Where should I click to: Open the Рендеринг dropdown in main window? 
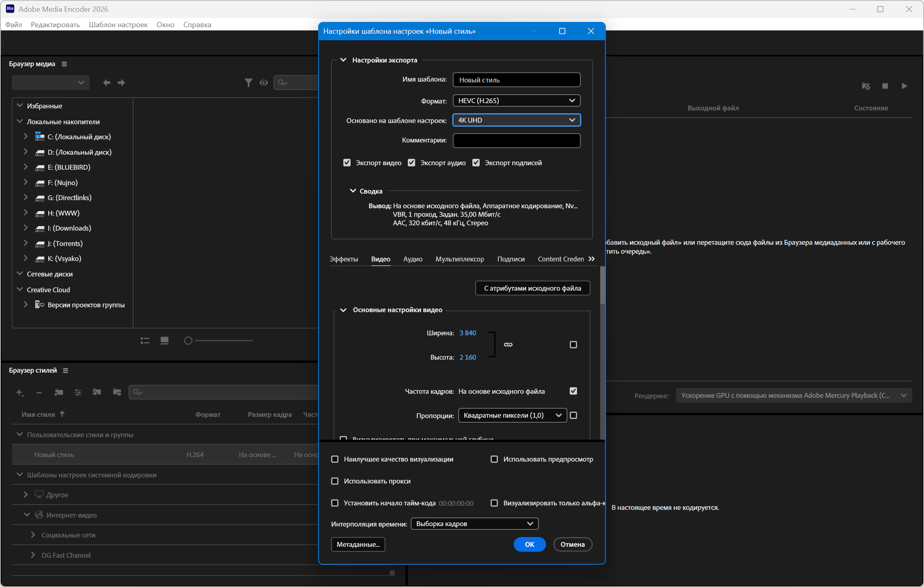coord(794,395)
